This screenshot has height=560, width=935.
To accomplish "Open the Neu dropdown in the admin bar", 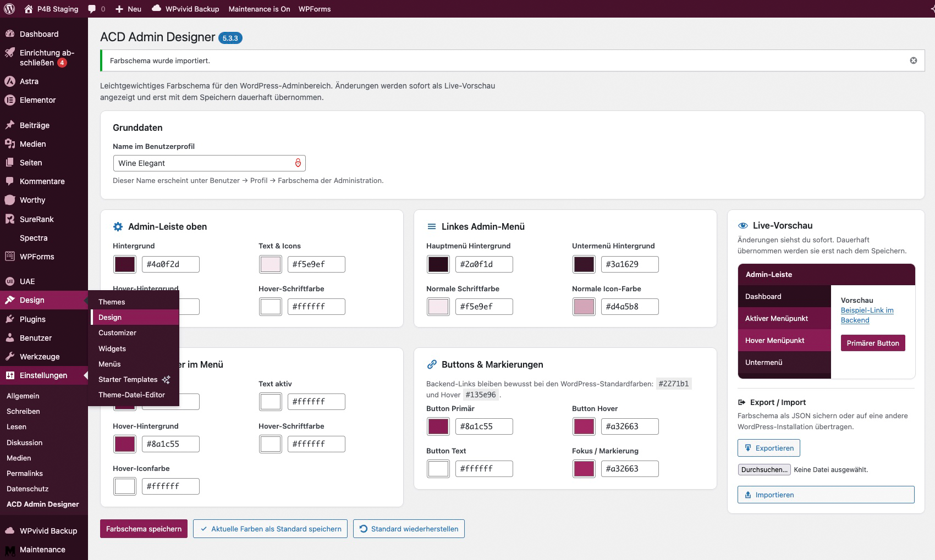I will [x=128, y=9].
